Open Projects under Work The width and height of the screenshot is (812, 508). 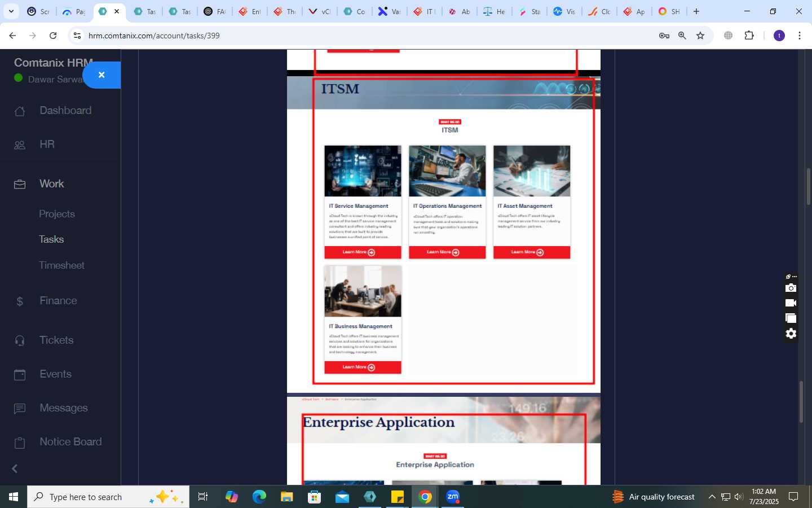(57, 214)
